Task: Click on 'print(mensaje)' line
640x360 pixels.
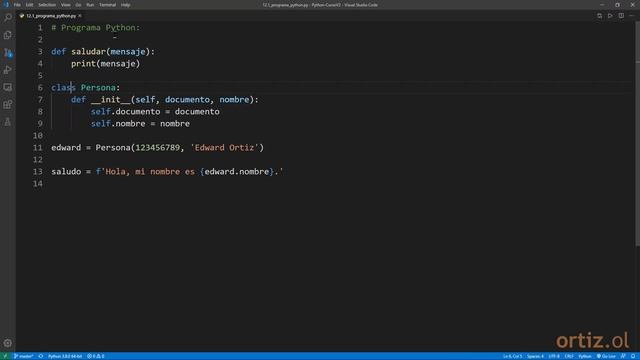Action: click(x=105, y=64)
